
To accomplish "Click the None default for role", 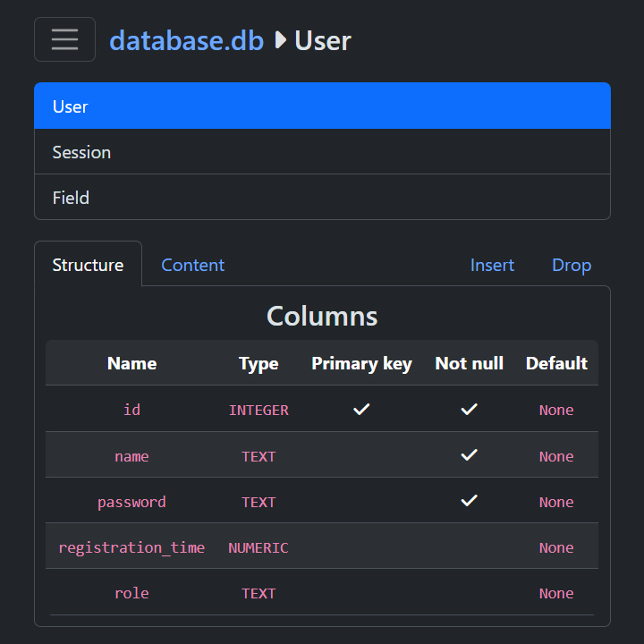I will click(556, 593).
